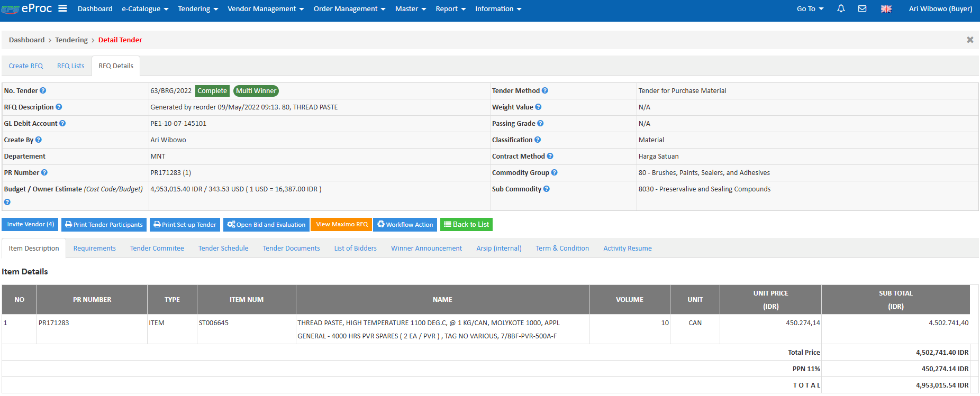Click the eProc logo
Image resolution: width=980 pixels, height=396 pixels.
click(x=26, y=8)
